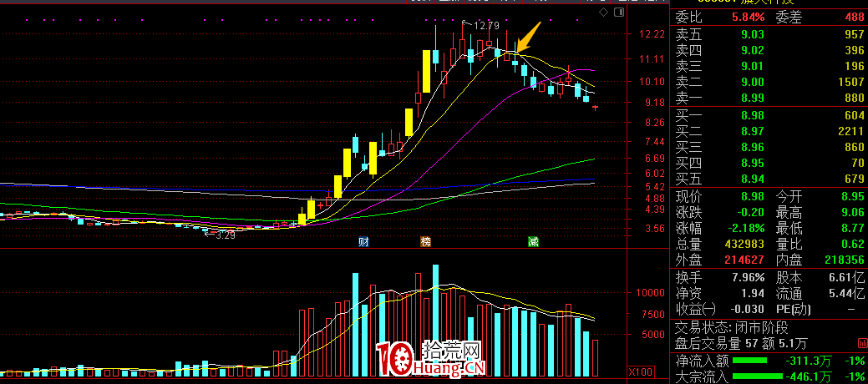
Task: Select the 卖五 ask price 9.03
Action: click(x=753, y=35)
